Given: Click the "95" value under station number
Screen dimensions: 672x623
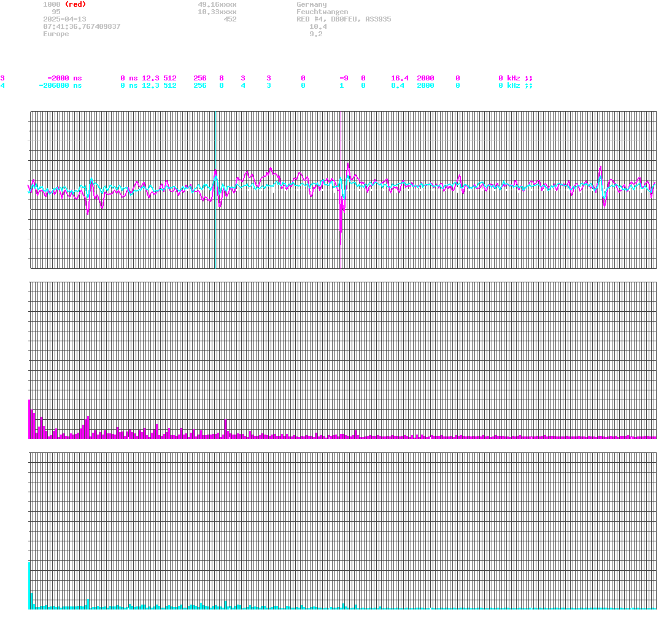Looking at the screenshot, I should coord(56,12).
